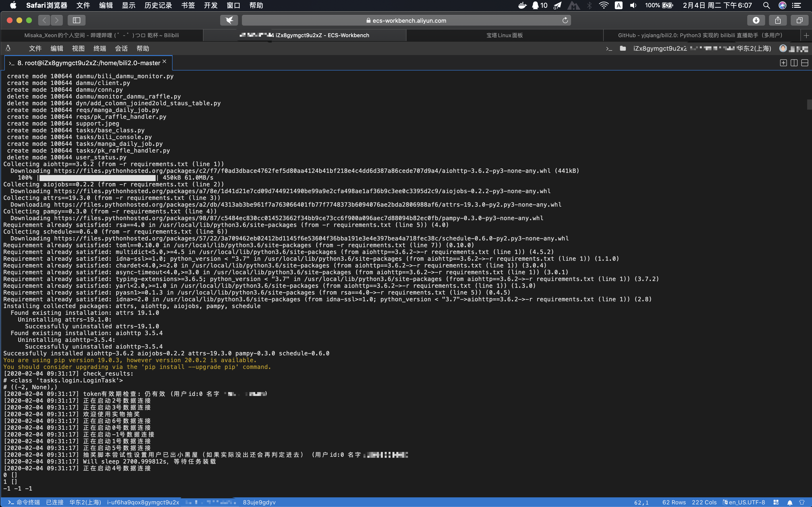Click the layout grid icon in status bar
This screenshot has width=812, height=507.
[776, 503]
